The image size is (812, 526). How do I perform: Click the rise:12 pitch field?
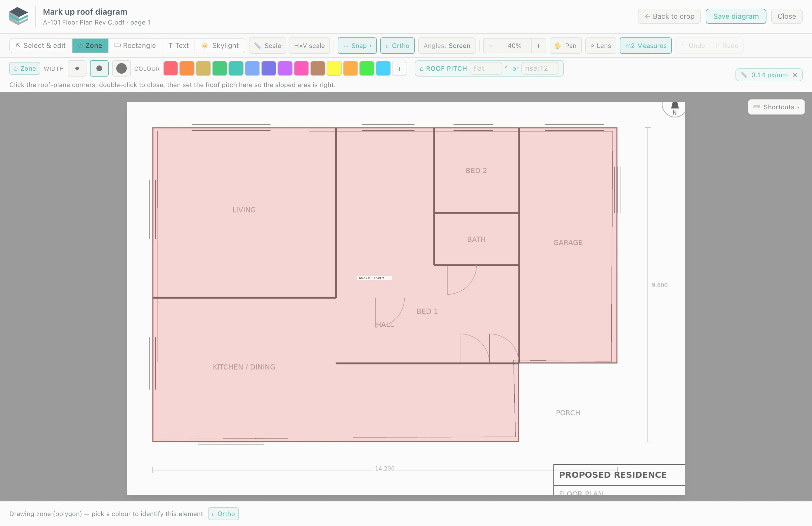tap(540, 68)
